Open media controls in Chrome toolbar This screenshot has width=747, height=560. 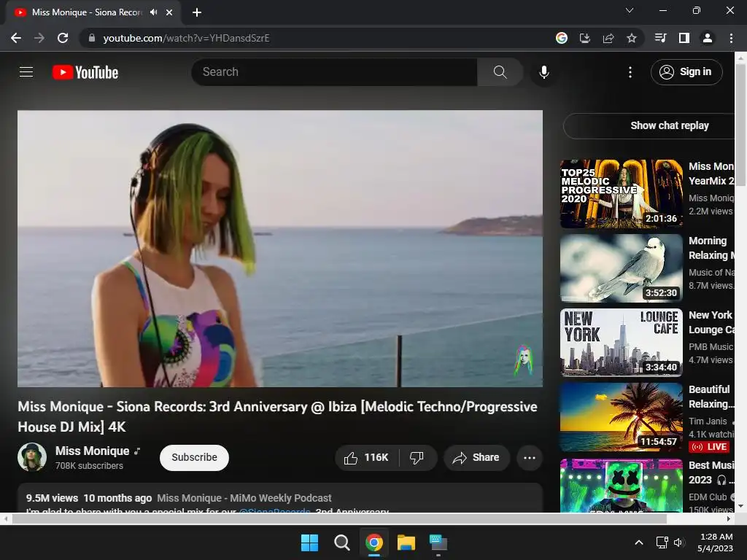click(x=660, y=38)
